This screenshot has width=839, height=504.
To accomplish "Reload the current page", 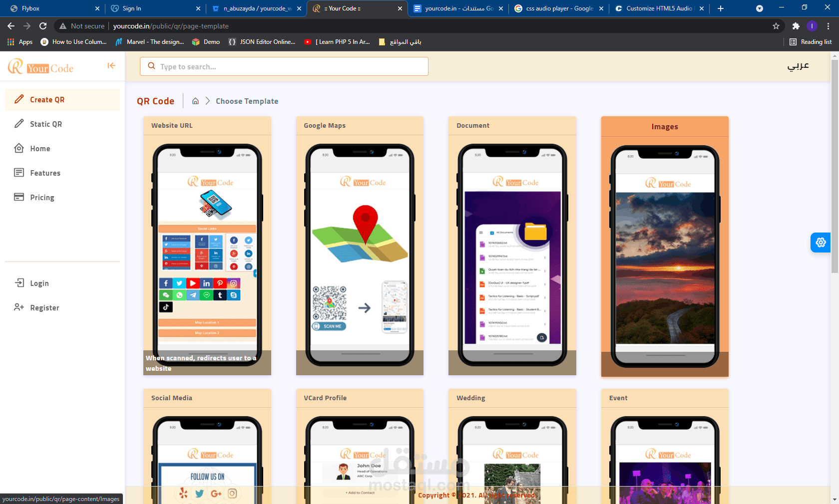I will tap(43, 26).
